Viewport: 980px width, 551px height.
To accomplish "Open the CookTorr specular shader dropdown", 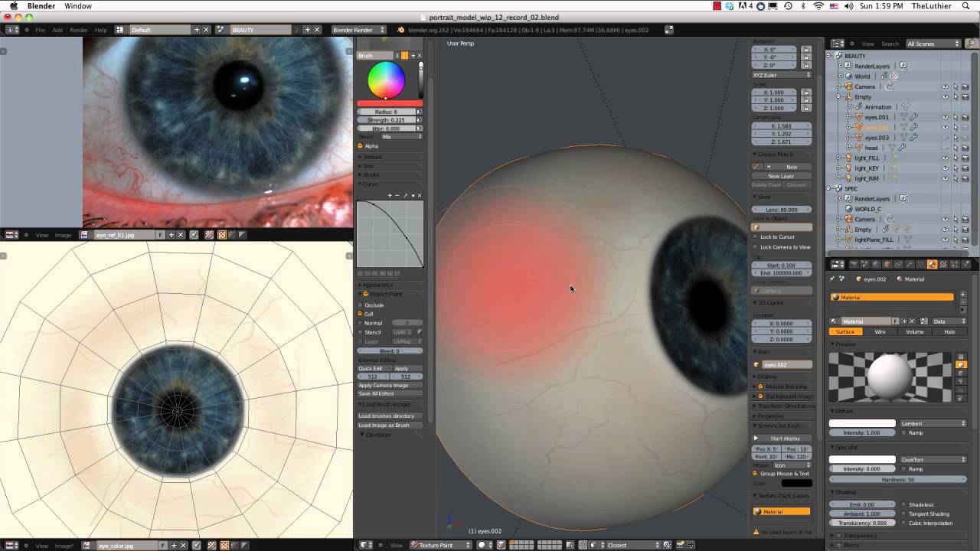I will coord(933,459).
